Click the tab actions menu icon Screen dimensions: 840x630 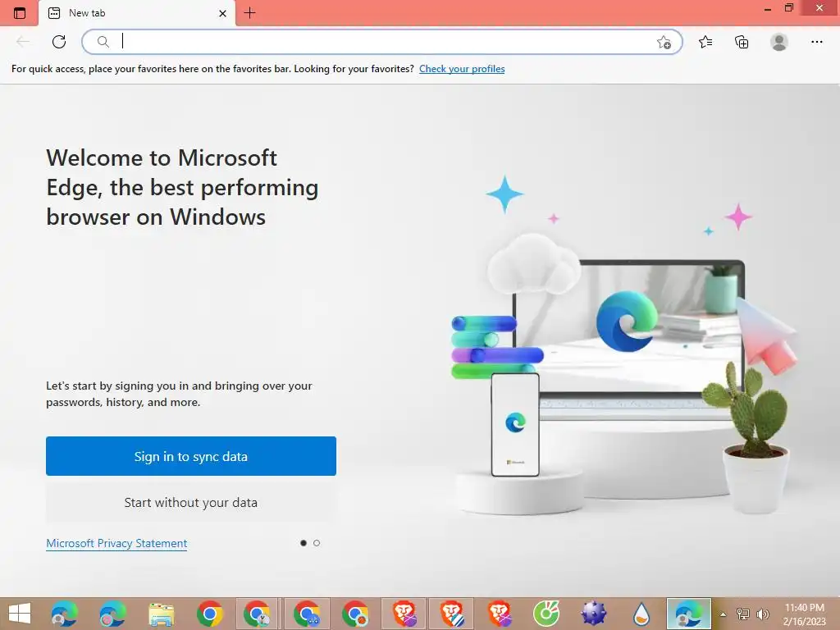[20, 13]
